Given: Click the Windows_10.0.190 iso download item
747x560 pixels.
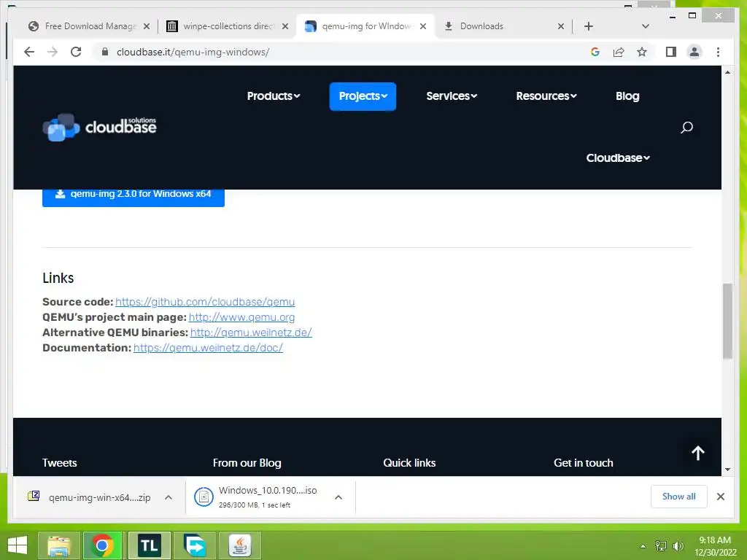Looking at the screenshot, I should 256,497.
